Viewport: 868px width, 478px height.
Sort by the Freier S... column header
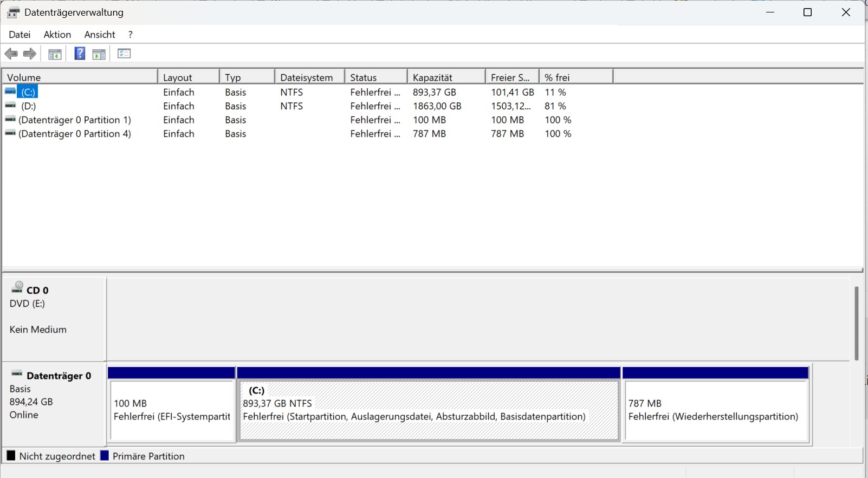(513, 77)
